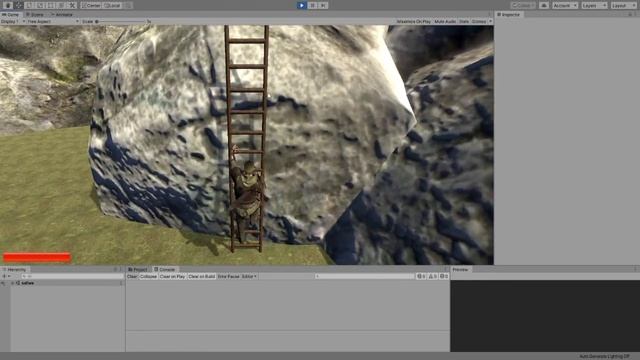Click the Preview panel header
This screenshot has height=360, width=640.
click(460, 269)
